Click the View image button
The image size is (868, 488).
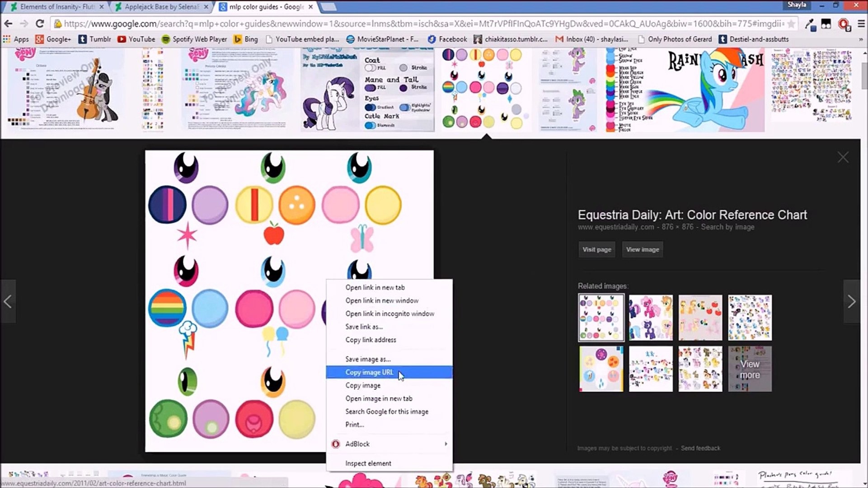[x=642, y=249]
